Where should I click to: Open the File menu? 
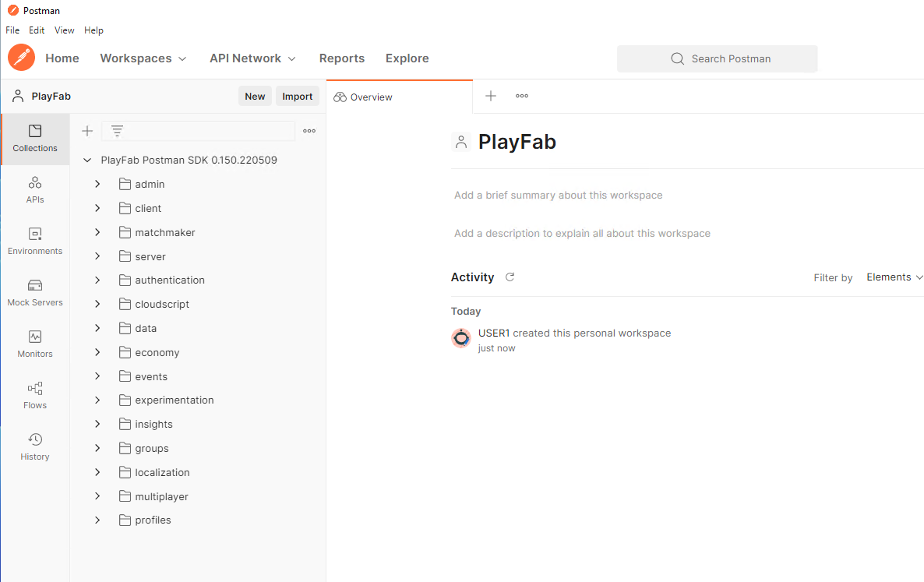(x=12, y=30)
